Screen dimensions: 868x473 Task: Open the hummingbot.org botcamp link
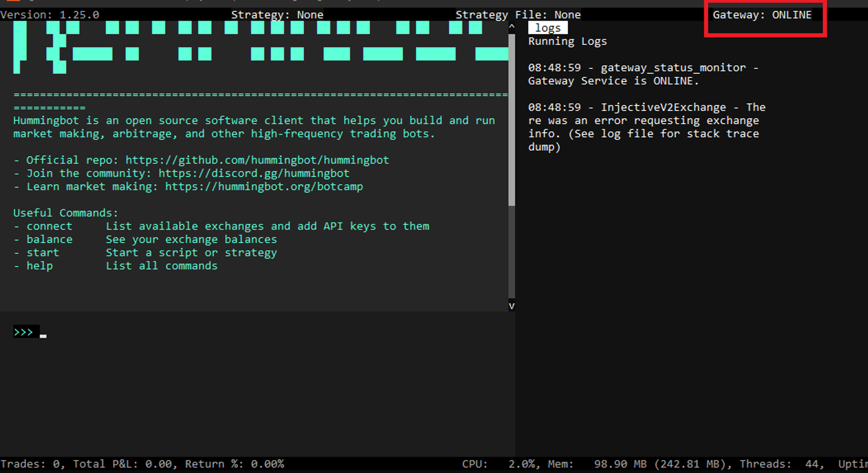(x=263, y=187)
